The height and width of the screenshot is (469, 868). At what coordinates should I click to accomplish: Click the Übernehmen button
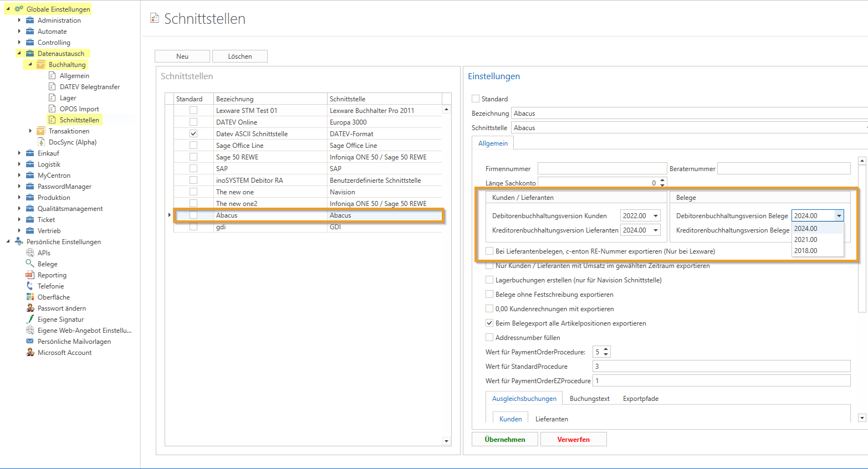click(505, 439)
